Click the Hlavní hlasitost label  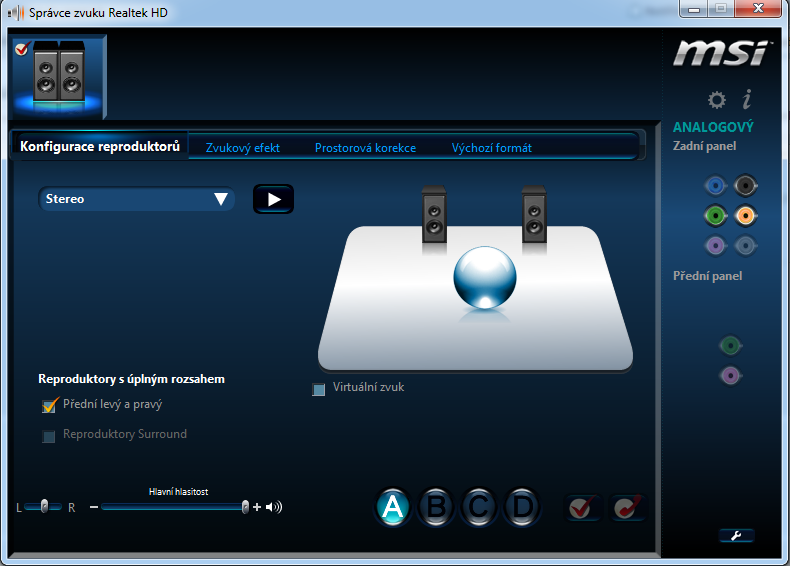(x=178, y=492)
